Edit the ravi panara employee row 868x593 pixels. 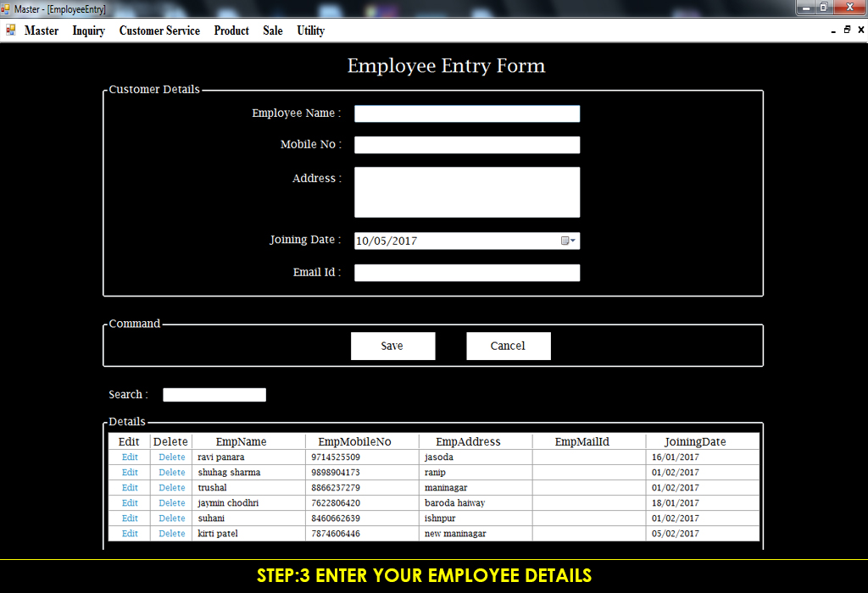tap(130, 457)
